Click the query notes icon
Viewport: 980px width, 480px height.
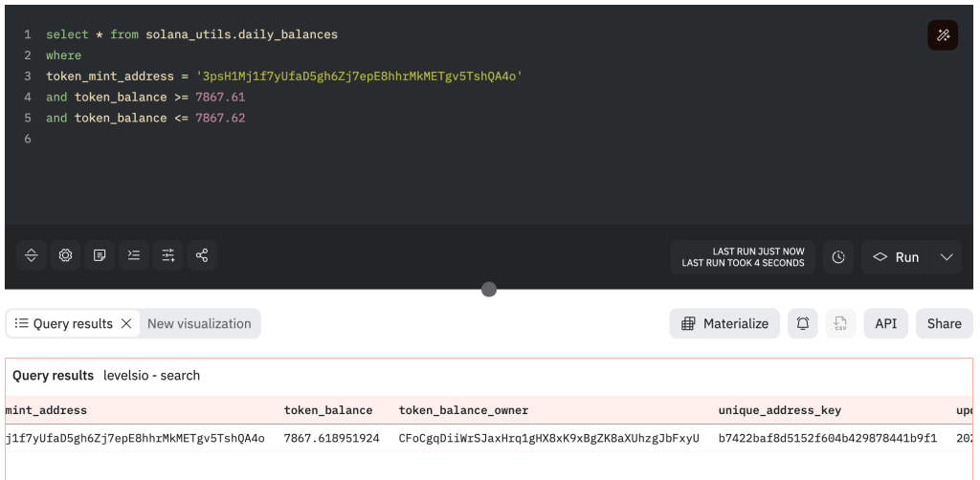pyautogui.click(x=100, y=256)
